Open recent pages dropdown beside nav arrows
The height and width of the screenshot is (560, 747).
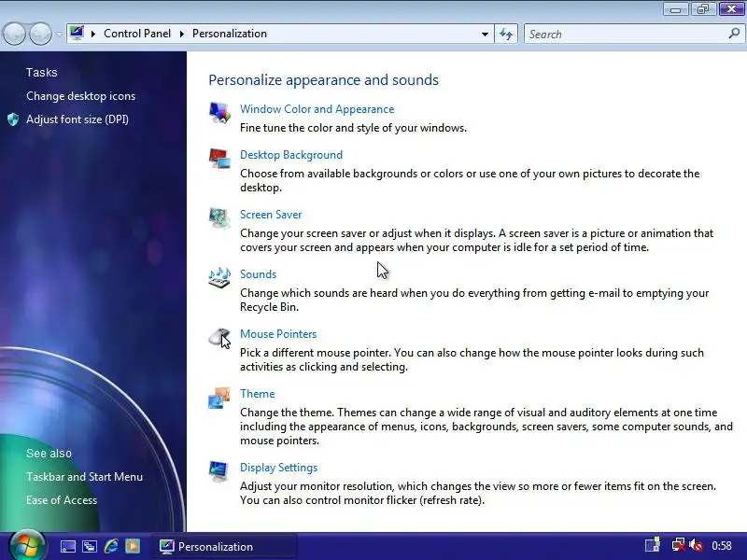click(59, 34)
